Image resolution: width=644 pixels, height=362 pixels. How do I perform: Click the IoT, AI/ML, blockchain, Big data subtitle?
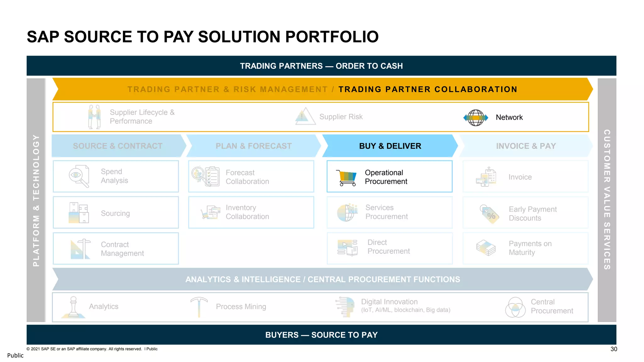406,310
